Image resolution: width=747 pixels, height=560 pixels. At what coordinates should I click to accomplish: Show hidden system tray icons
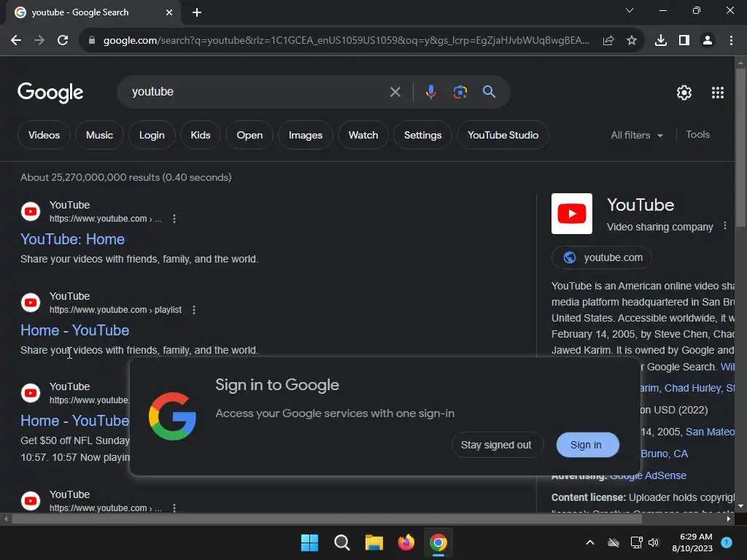click(589, 542)
